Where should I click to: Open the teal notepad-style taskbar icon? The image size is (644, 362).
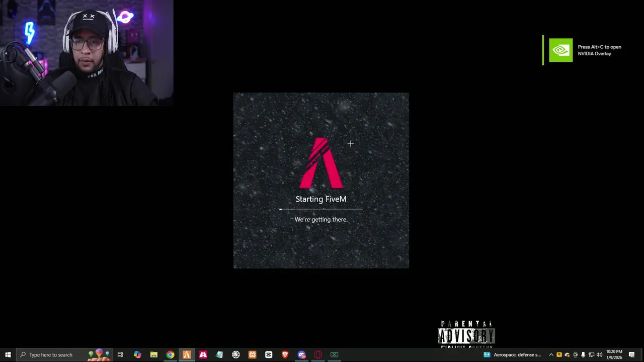[x=219, y=354]
